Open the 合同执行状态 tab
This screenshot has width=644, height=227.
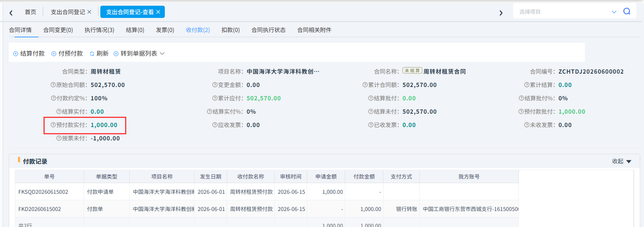click(269, 30)
